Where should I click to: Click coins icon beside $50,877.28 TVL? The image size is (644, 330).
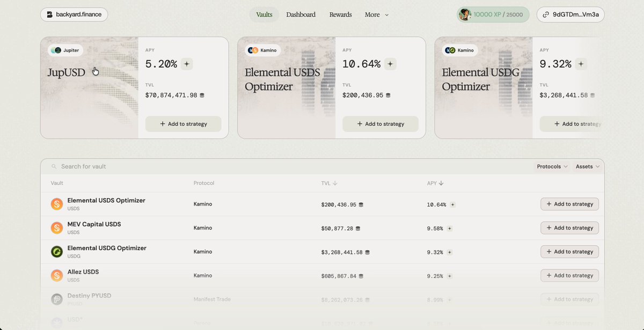pos(358,228)
